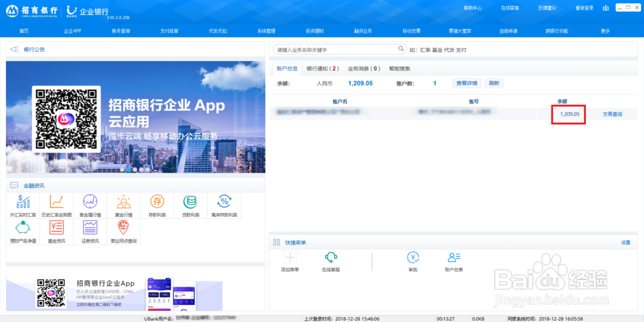This screenshot has width=644, height=322.
Task: Focus the business keyword search field
Action: pos(340,50)
